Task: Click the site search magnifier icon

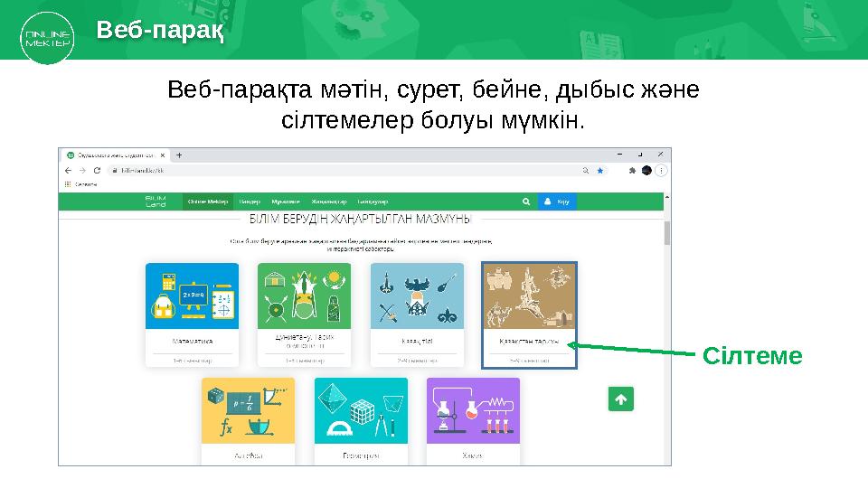Action: 526,202
